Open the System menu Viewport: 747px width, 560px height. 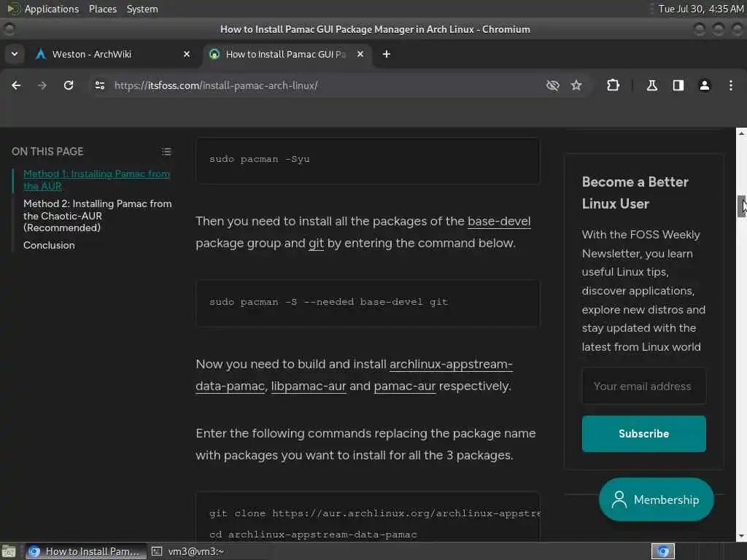pyautogui.click(x=142, y=9)
